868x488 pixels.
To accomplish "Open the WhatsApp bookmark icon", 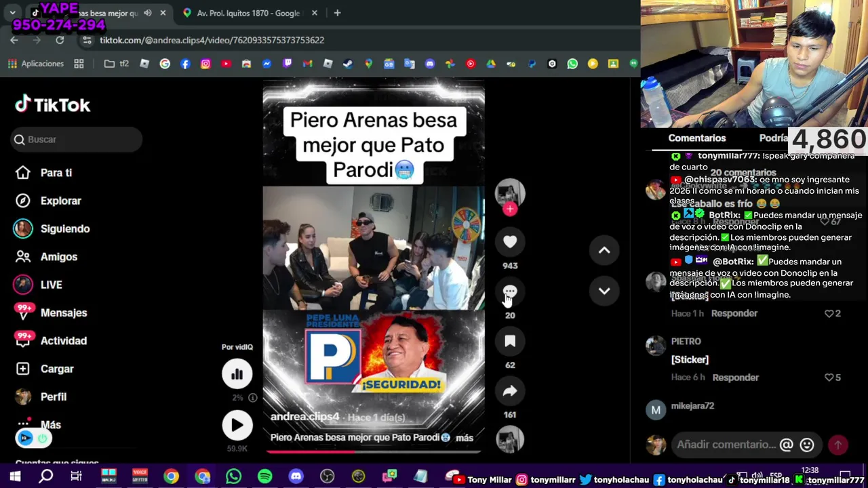I will (x=572, y=64).
